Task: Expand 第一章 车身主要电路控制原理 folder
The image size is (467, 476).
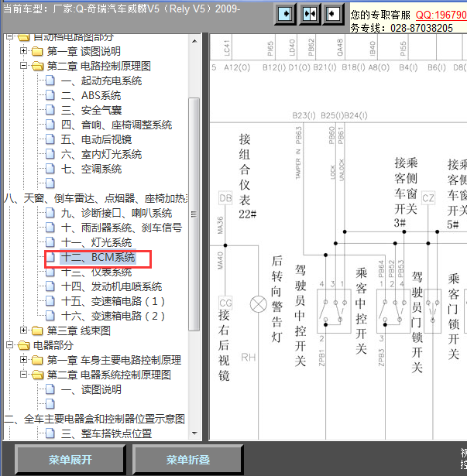Action: click(23, 359)
